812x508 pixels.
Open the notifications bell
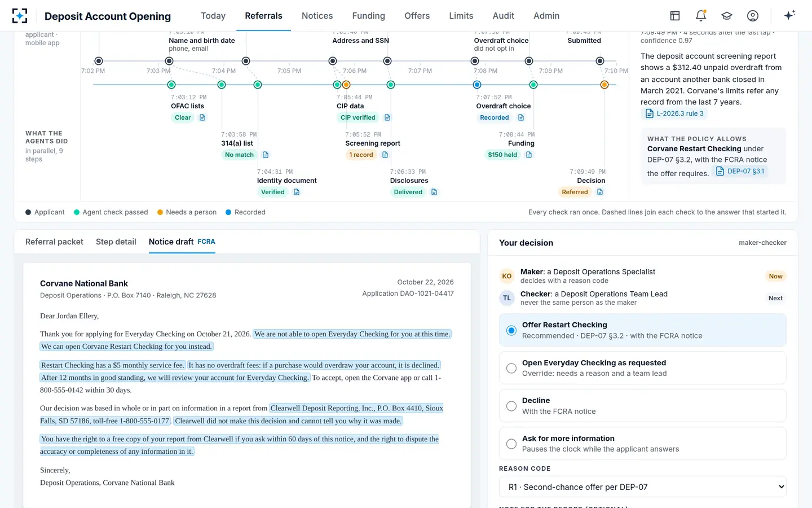pos(701,16)
